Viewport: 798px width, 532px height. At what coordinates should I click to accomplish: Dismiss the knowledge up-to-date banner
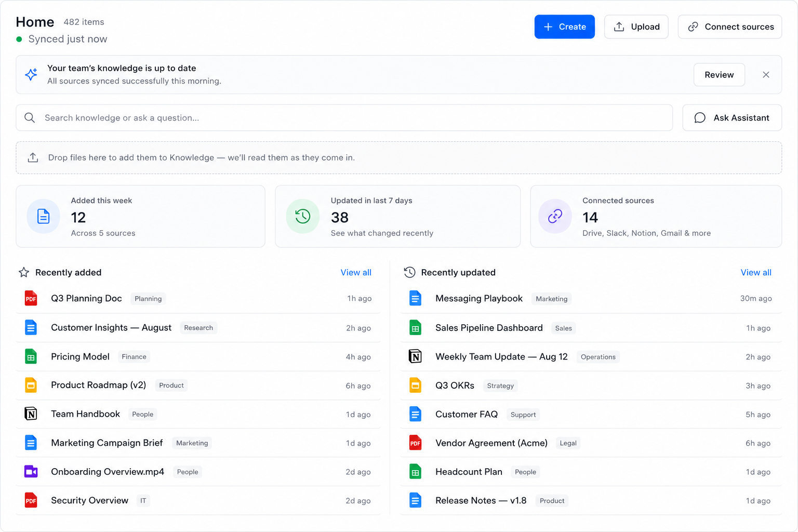click(766, 75)
